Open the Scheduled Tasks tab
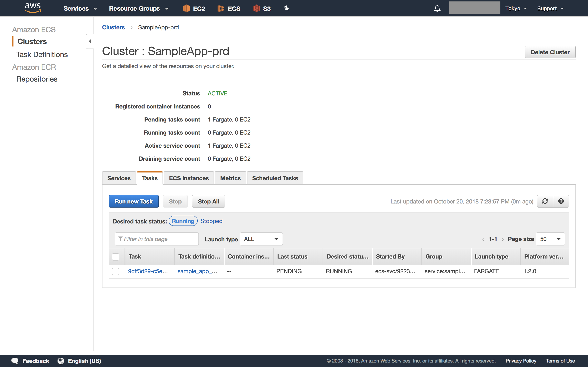This screenshot has height=367, width=588. point(275,178)
